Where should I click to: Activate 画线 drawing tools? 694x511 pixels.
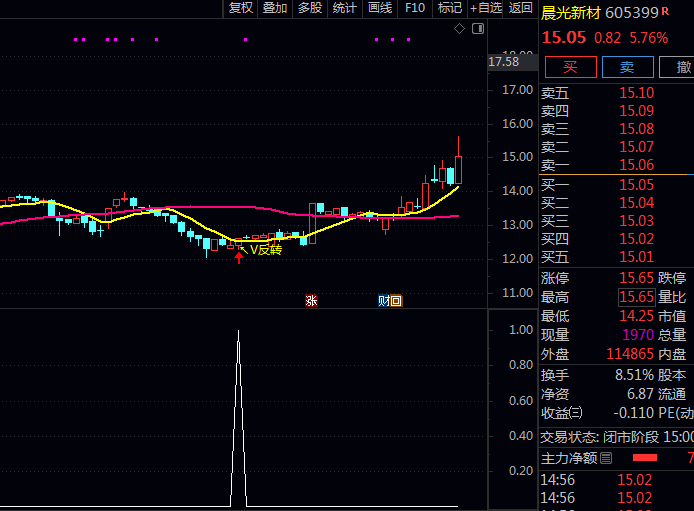pos(380,8)
